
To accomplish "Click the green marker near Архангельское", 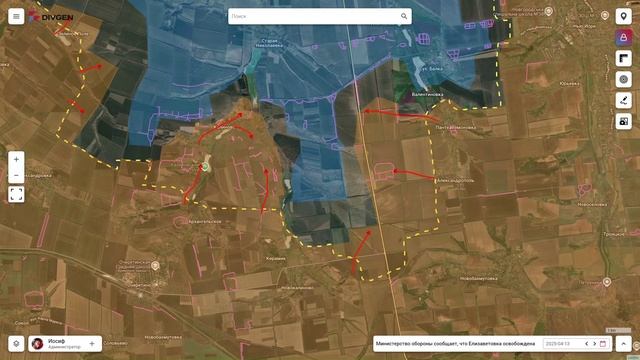I will [205, 166].
